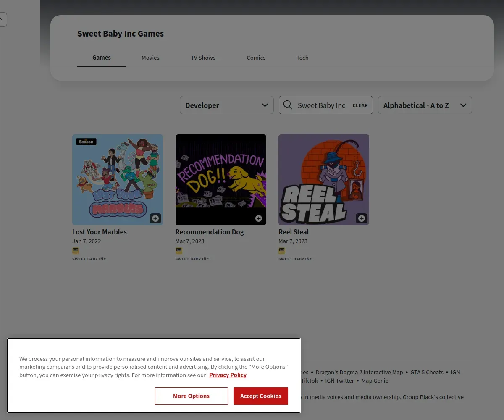Open Recommendation Dog cover art

(221, 180)
